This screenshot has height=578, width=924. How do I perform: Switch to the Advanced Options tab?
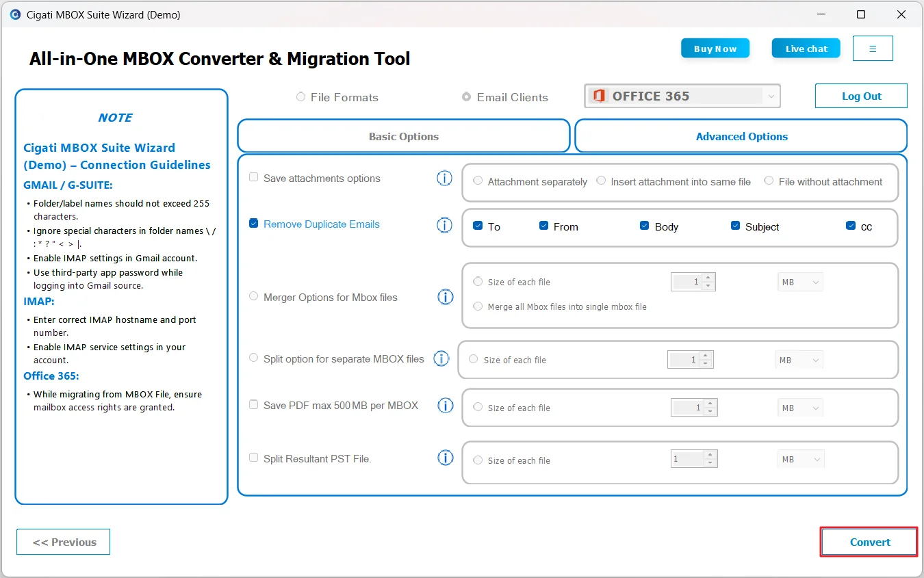coord(741,136)
